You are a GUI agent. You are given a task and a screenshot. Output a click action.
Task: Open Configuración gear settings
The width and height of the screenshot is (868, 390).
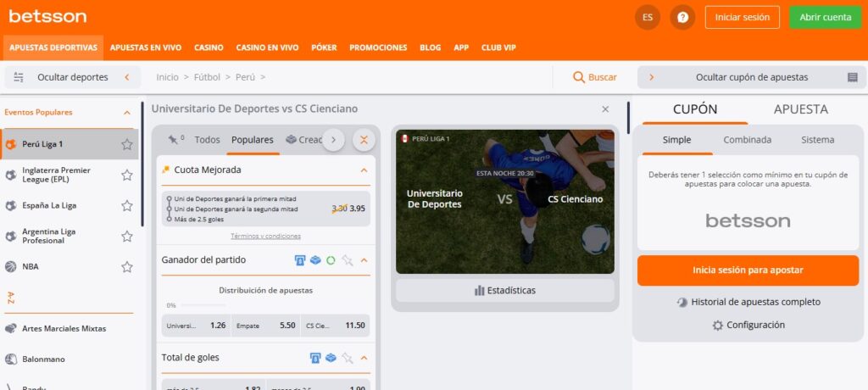[717, 326]
